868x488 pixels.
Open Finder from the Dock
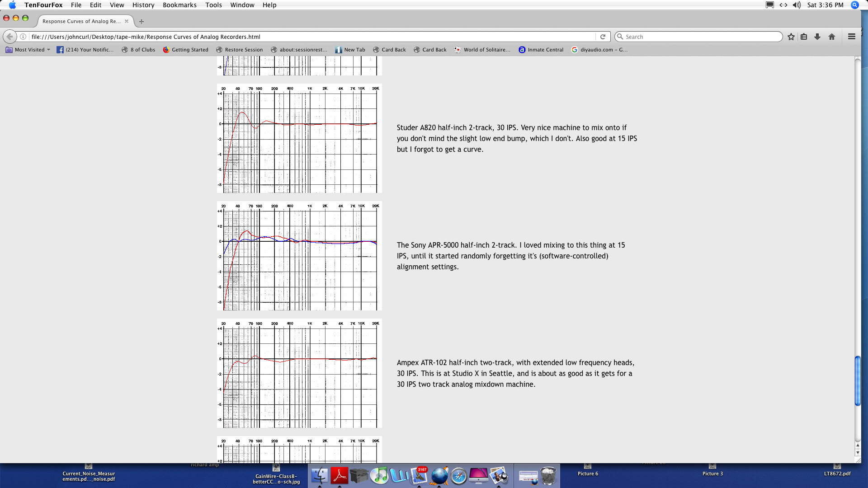(x=320, y=475)
